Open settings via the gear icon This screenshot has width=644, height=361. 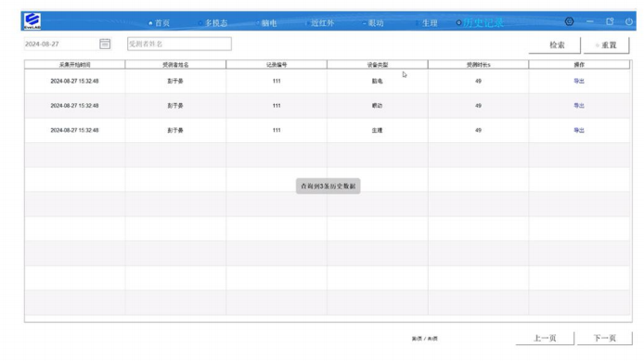click(569, 21)
